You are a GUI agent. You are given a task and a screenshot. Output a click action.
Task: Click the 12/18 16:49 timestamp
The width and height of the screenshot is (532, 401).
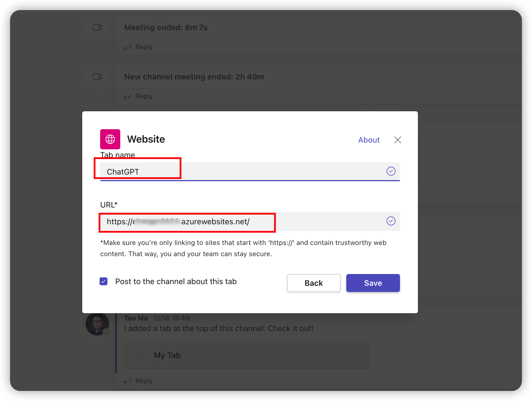171,318
